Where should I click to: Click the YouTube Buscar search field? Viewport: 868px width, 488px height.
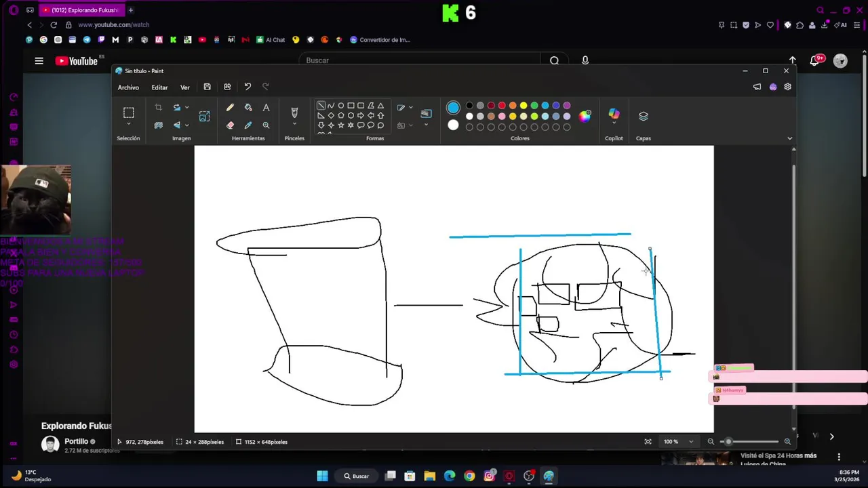[x=420, y=60]
